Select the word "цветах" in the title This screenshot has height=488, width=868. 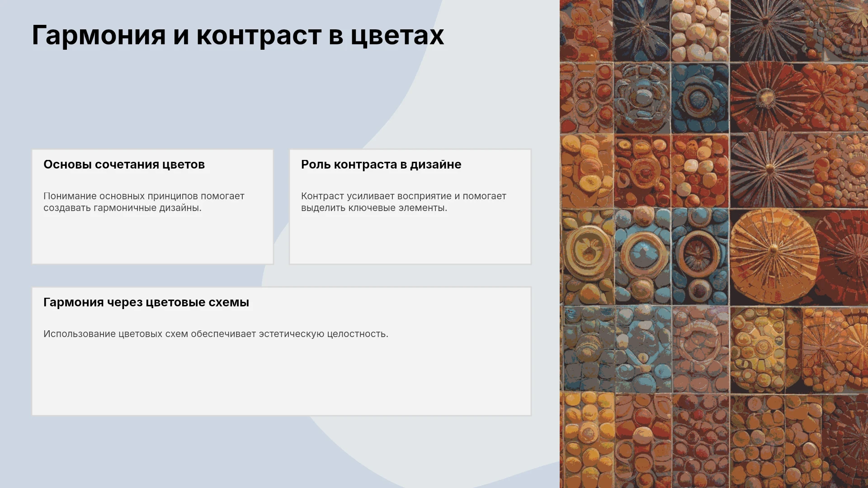397,35
